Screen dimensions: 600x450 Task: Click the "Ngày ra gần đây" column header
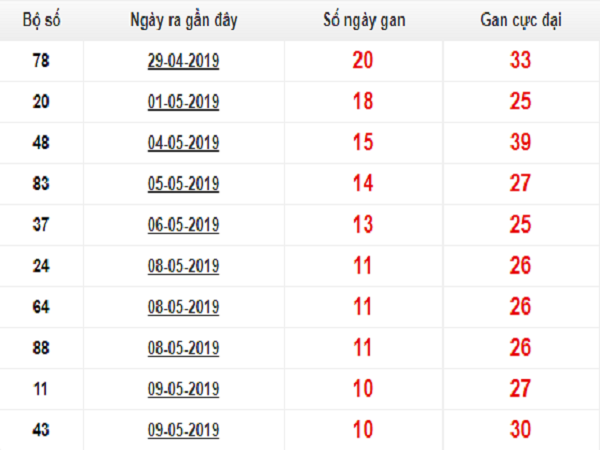[x=183, y=20]
